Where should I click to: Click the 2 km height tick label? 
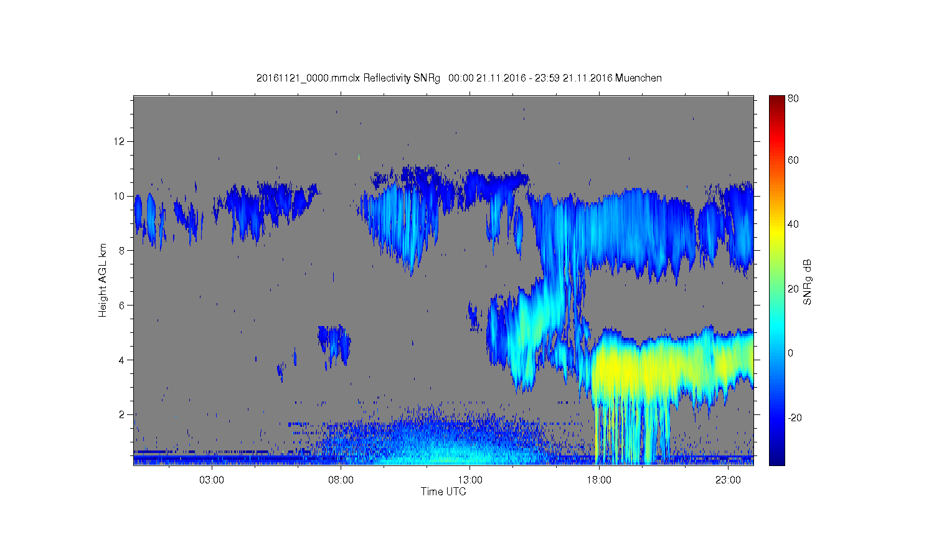tap(122, 414)
